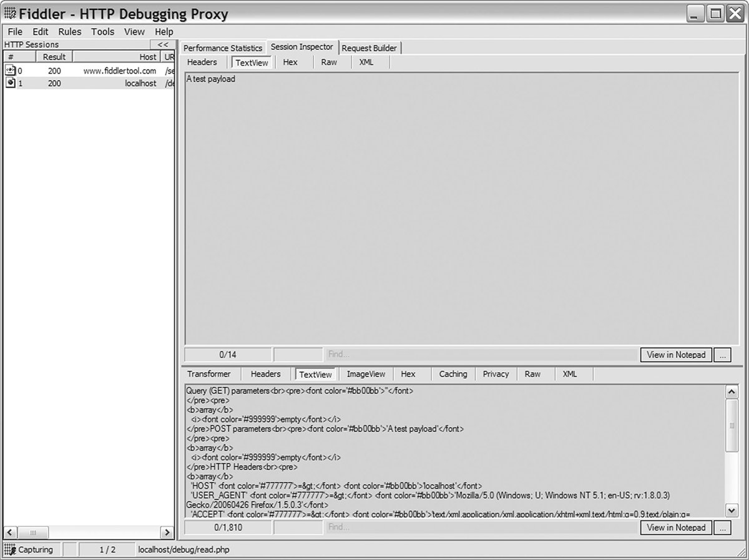Click the Fiddler app icon in title bar
The image size is (749, 560).
coord(10,14)
